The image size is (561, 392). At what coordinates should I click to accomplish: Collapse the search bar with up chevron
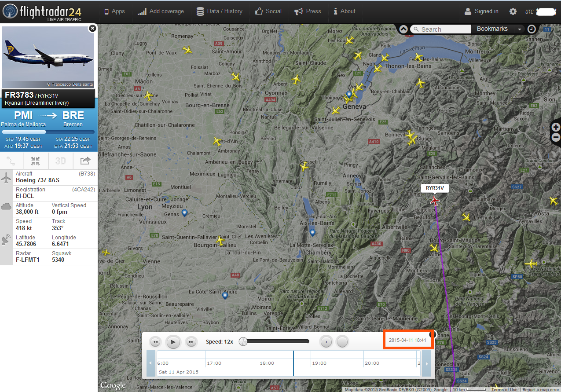[403, 29]
